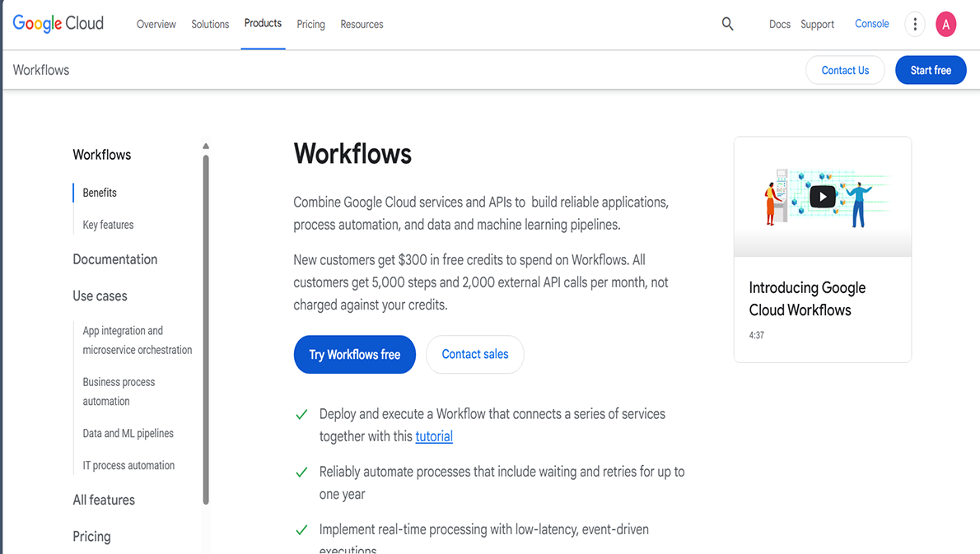
Task: Open the three-dot more options menu
Action: click(915, 24)
